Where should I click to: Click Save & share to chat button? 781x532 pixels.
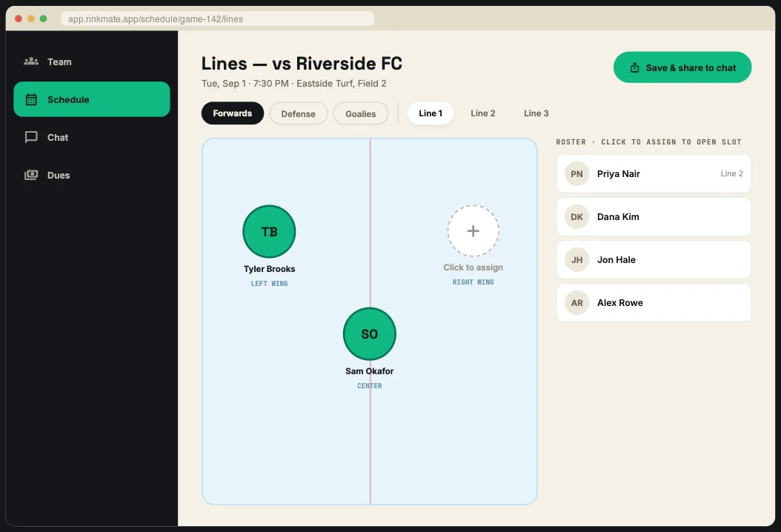point(682,67)
